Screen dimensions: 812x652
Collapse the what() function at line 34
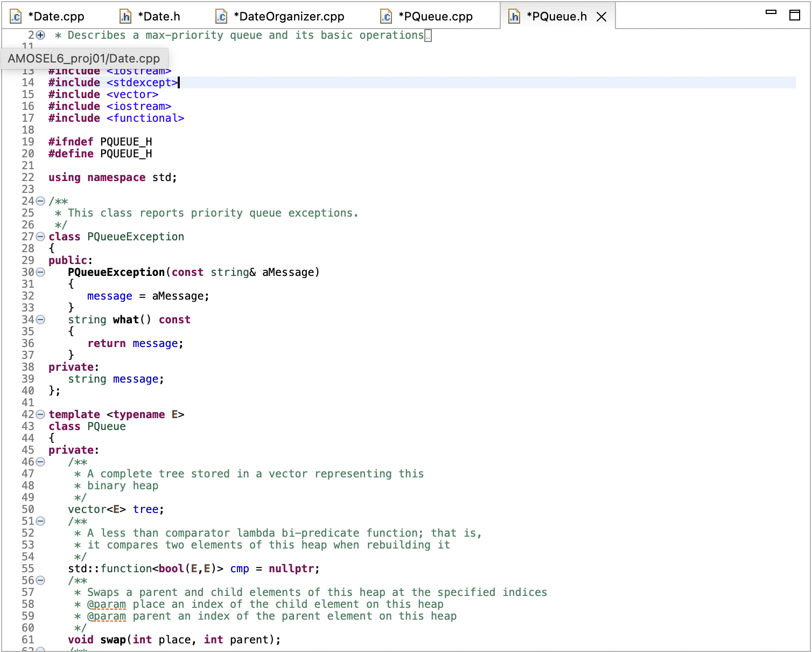click(x=40, y=320)
